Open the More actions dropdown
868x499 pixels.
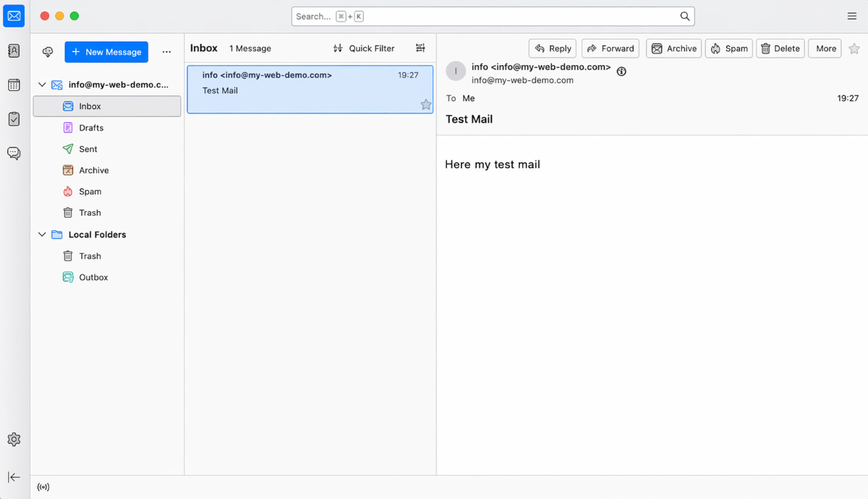coord(826,48)
